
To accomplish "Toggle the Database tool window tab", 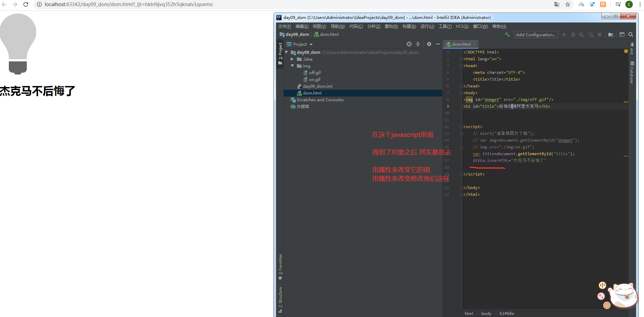I will pos(632,72).
